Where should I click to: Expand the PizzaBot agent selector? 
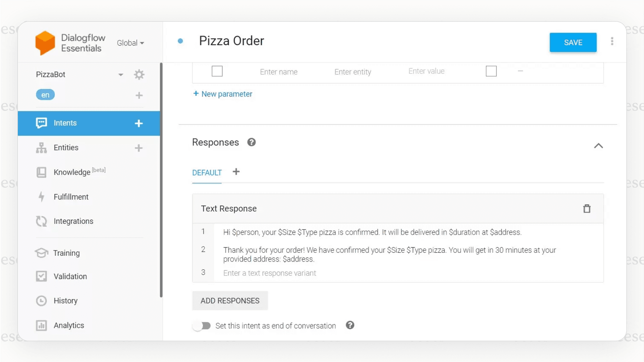(x=121, y=74)
